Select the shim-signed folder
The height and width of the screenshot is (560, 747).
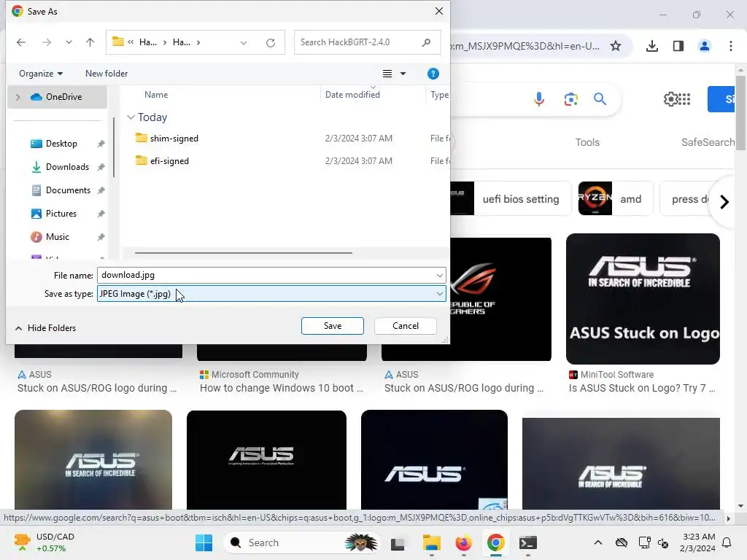pyautogui.click(x=174, y=139)
